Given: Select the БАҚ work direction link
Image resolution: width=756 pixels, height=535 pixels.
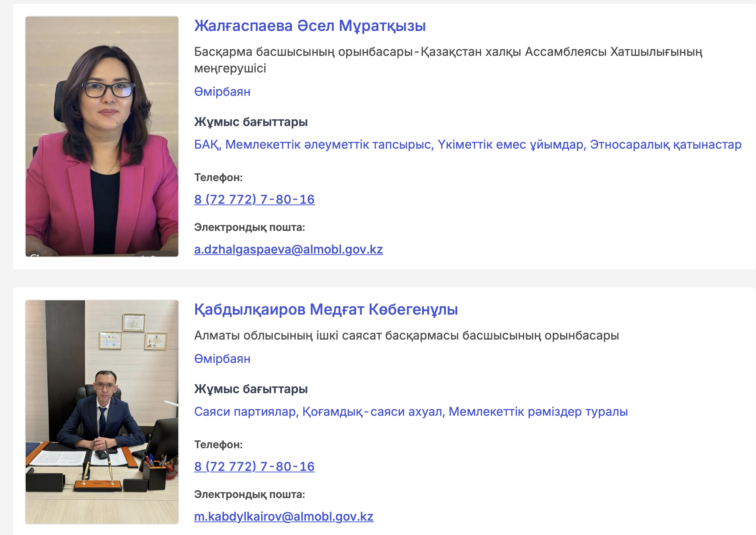Looking at the screenshot, I should (207, 145).
